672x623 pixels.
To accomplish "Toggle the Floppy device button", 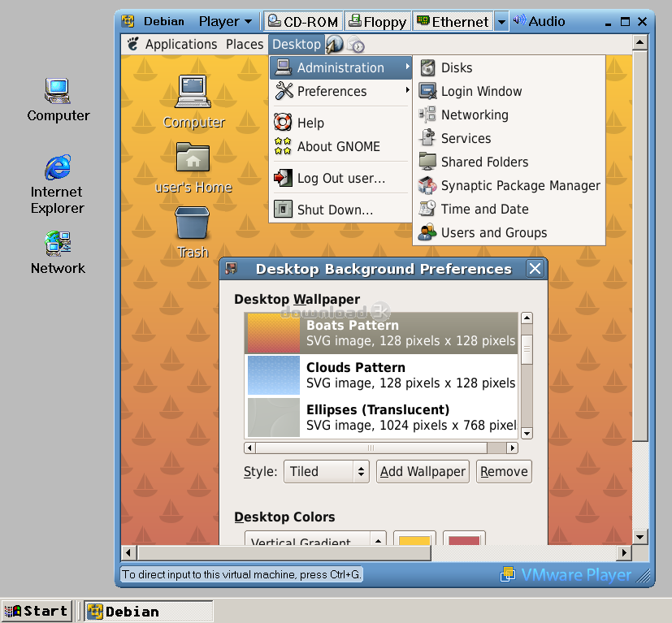I will 378,21.
